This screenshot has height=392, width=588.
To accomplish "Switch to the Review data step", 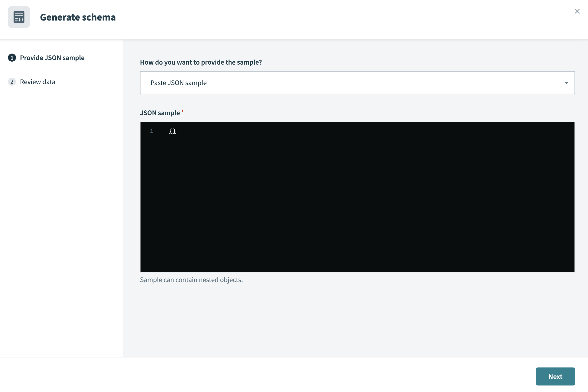I will [37, 82].
